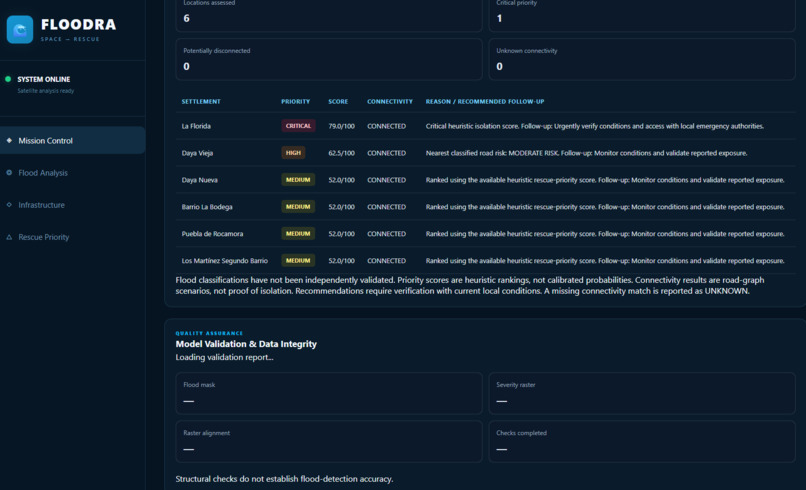This screenshot has height=490, width=806.
Task: Click the MEDIUM badge for Barrio La Bodega
Action: tap(298, 207)
